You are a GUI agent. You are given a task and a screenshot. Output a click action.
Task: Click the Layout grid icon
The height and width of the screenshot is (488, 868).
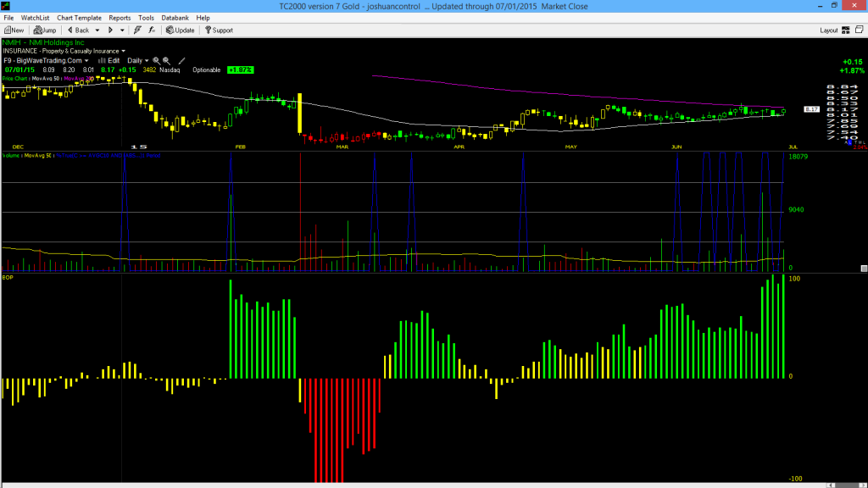[846, 30]
